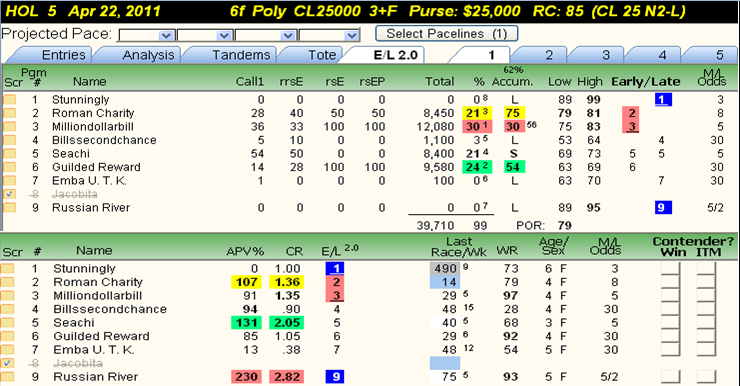Click Last Race value 490 for Stunningly

[446, 269]
